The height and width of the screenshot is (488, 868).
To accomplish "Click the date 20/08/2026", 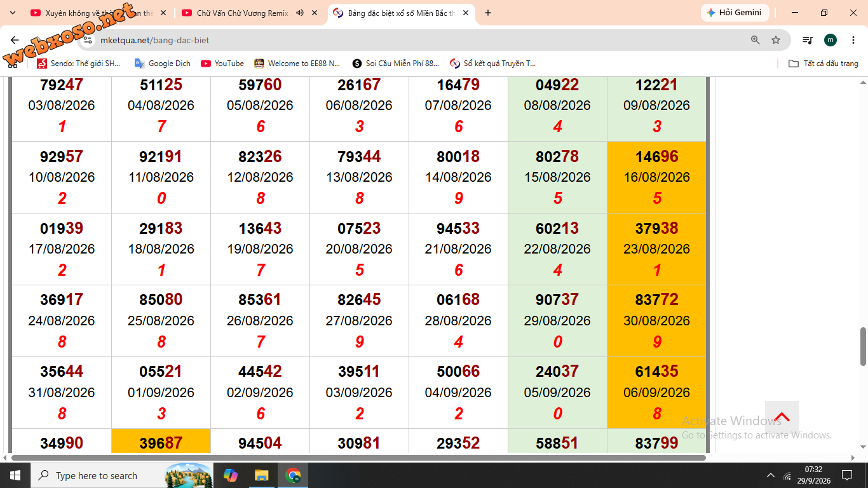I will tap(359, 249).
